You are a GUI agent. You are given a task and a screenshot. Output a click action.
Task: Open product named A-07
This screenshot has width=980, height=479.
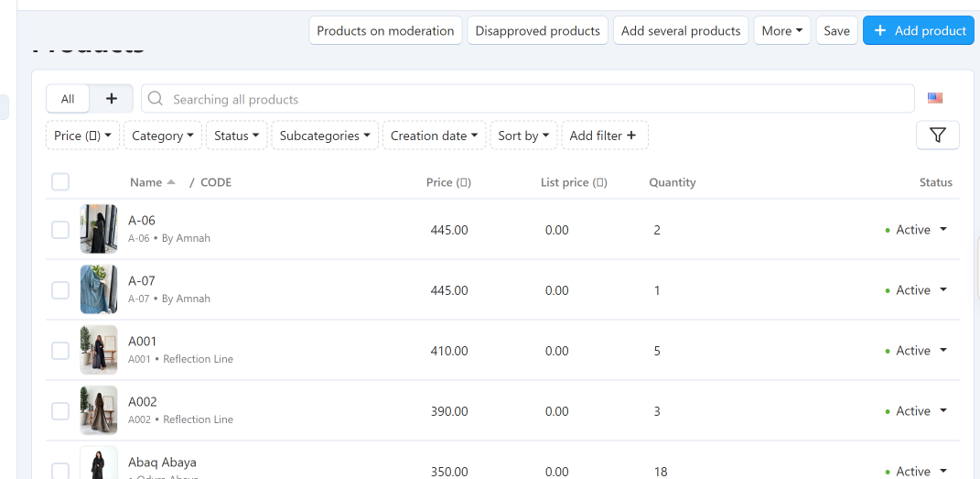point(141,281)
